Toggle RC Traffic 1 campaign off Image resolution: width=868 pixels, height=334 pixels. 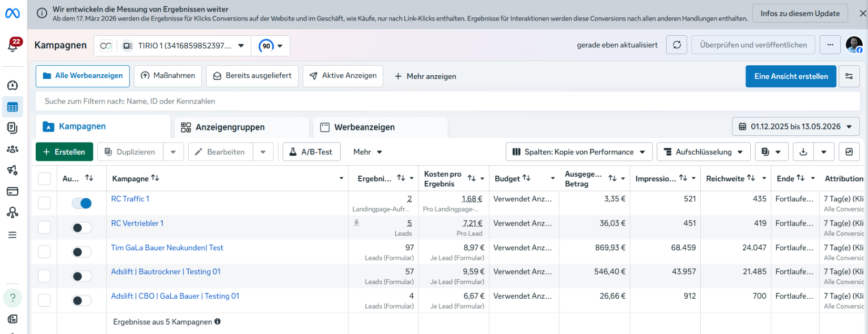coord(81,203)
